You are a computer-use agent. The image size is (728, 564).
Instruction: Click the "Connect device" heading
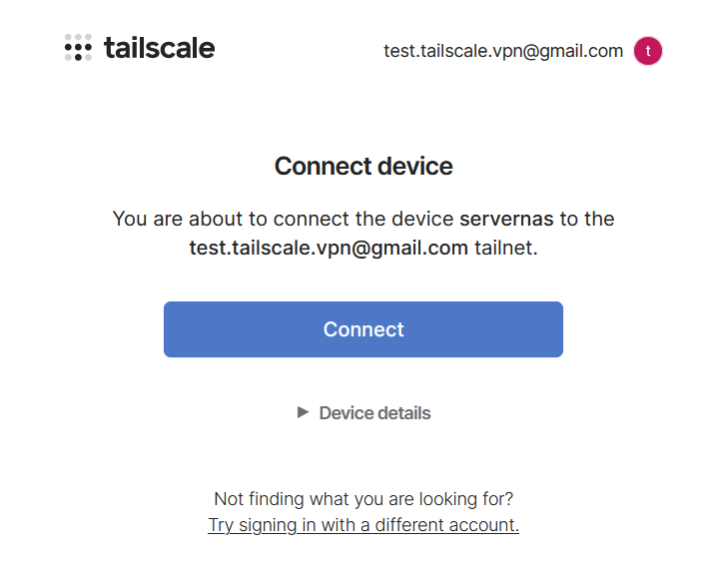pos(364,166)
